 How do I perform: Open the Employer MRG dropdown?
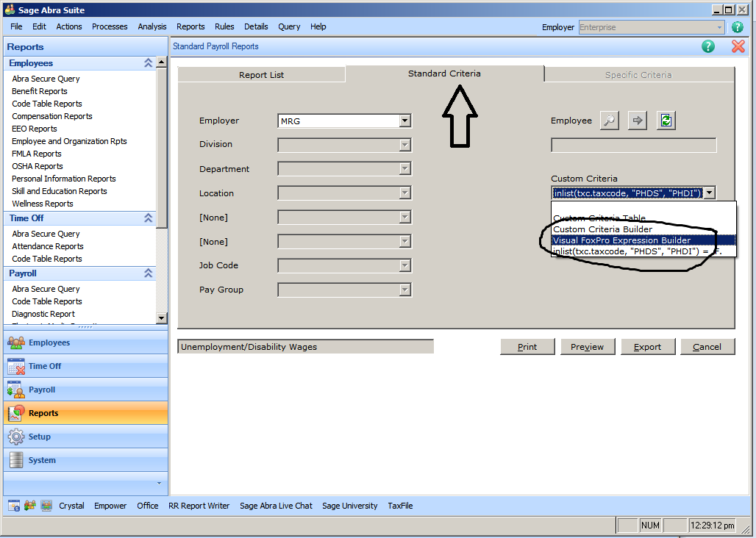click(x=405, y=121)
